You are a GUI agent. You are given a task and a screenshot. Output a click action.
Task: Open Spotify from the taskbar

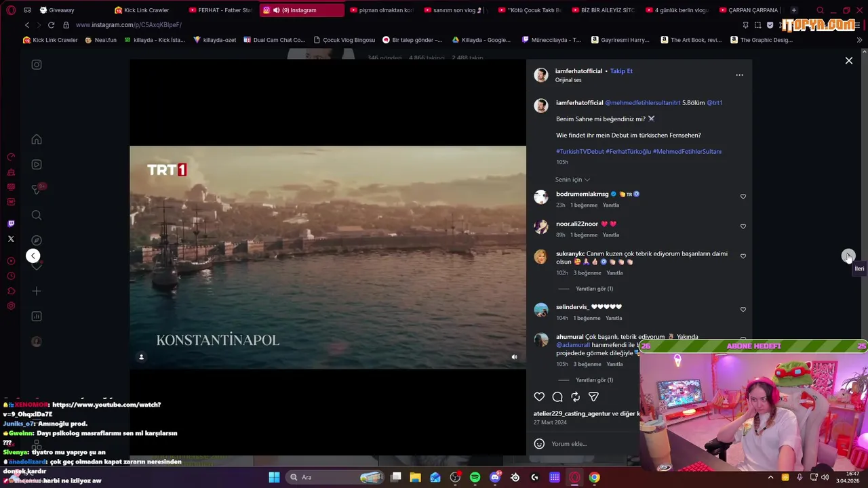tap(475, 477)
